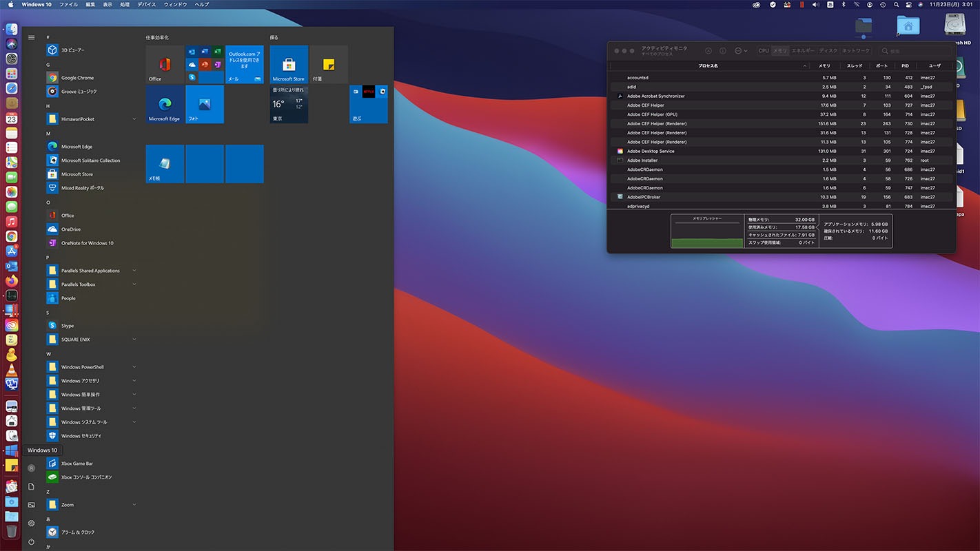Select the Adobe Acrobat Synchronizer process row
980x551 pixels.
[782, 96]
